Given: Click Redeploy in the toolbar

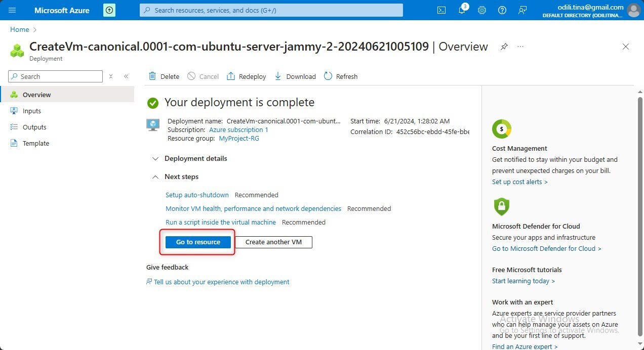Looking at the screenshot, I should coord(246,76).
